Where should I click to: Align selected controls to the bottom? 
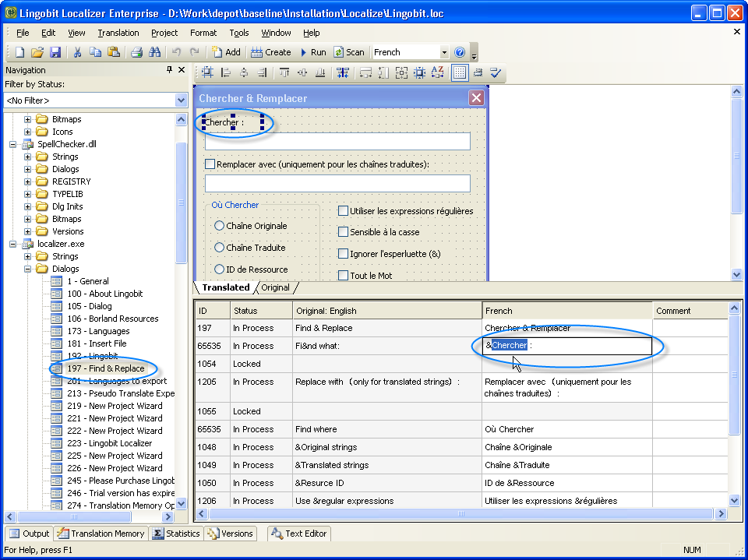tap(320, 72)
